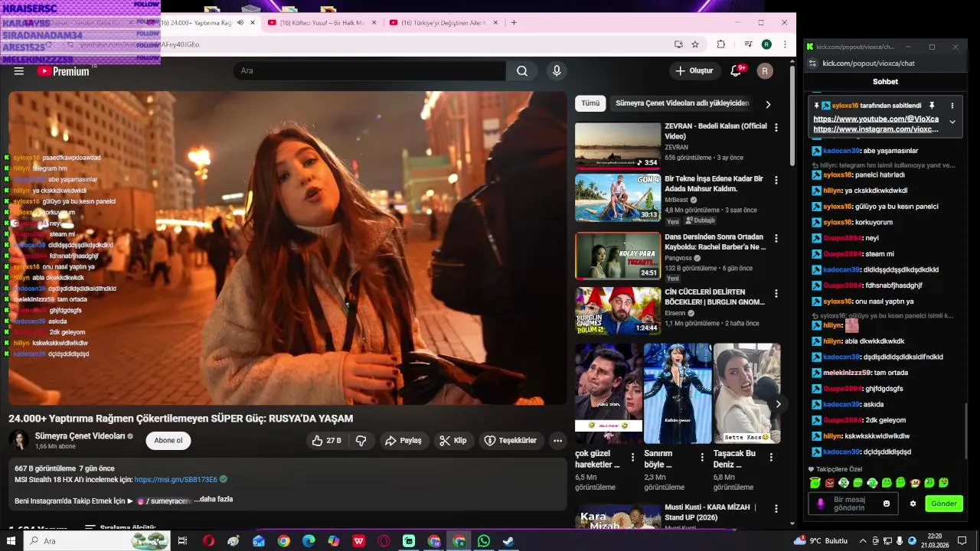
Task: Open more actions ellipsis below video
Action: [x=557, y=441]
